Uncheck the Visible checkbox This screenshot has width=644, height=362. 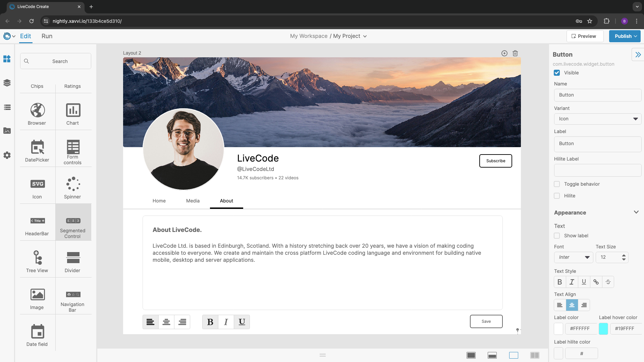click(557, 73)
